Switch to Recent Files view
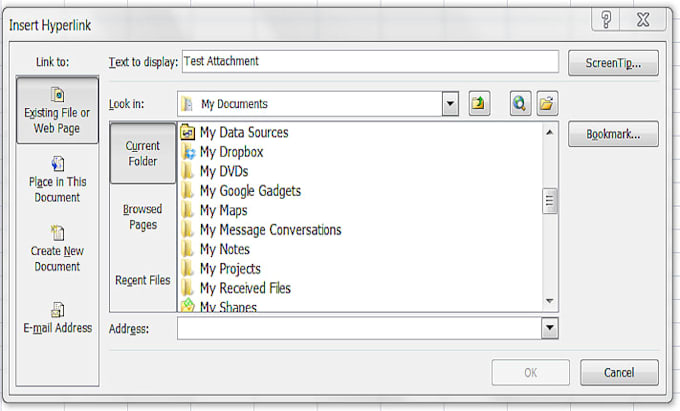The height and width of the screenshot is (411, 680). [143, 280]
